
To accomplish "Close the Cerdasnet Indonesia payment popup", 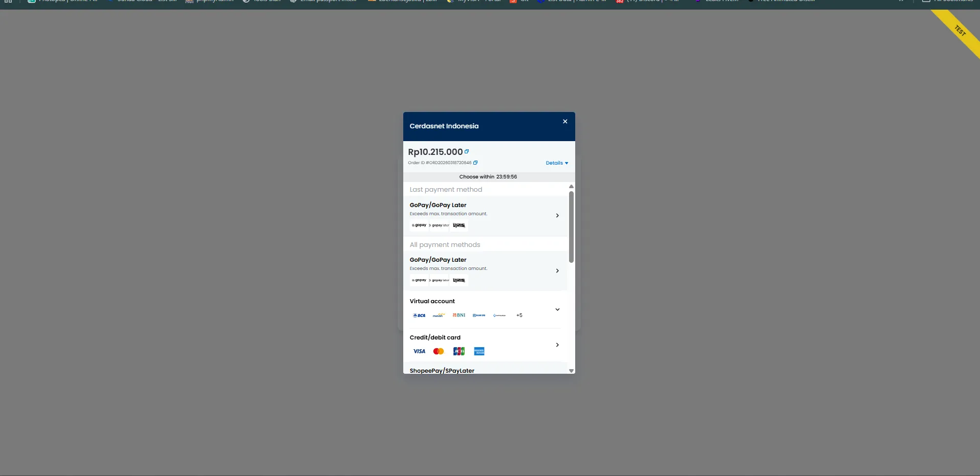I will pyautogui.click(x=565, y=122).
